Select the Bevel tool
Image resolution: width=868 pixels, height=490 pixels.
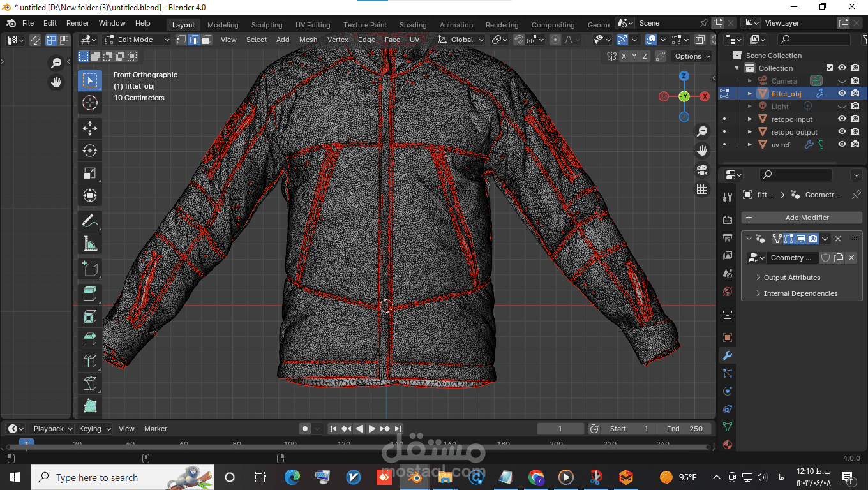[90, 339]
